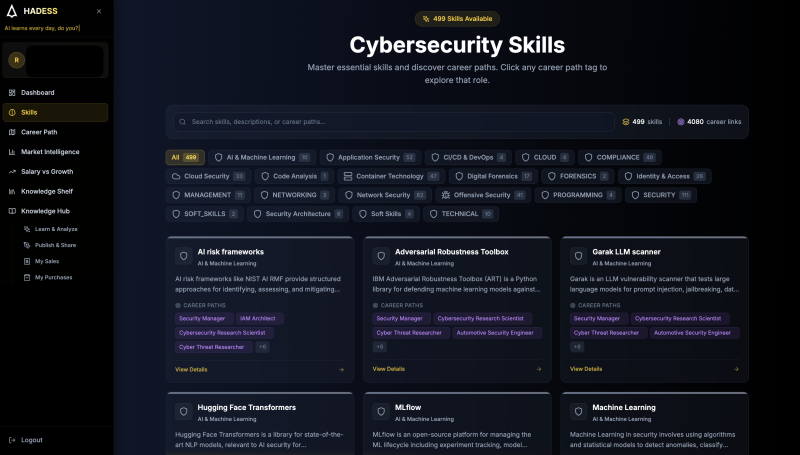Navigate to Knowledge Shelf
Screen dimensions: 800x455
(55, 192)
